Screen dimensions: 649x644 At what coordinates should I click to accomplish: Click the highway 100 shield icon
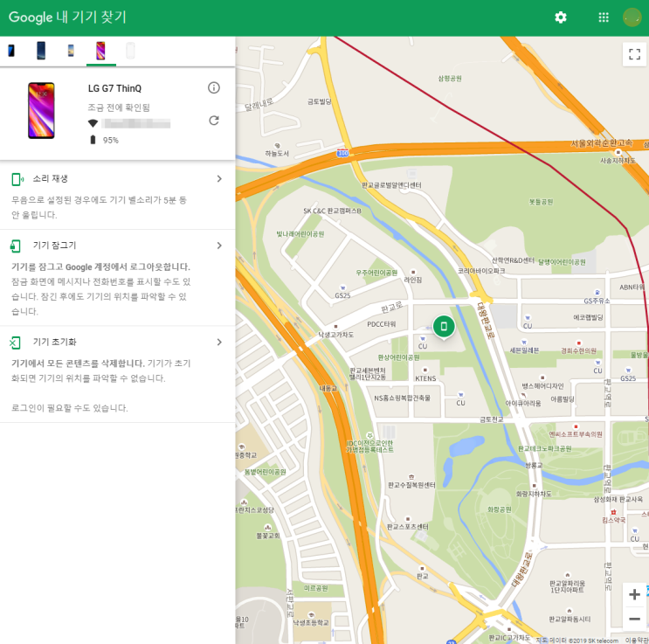click(x=342, y=153)
